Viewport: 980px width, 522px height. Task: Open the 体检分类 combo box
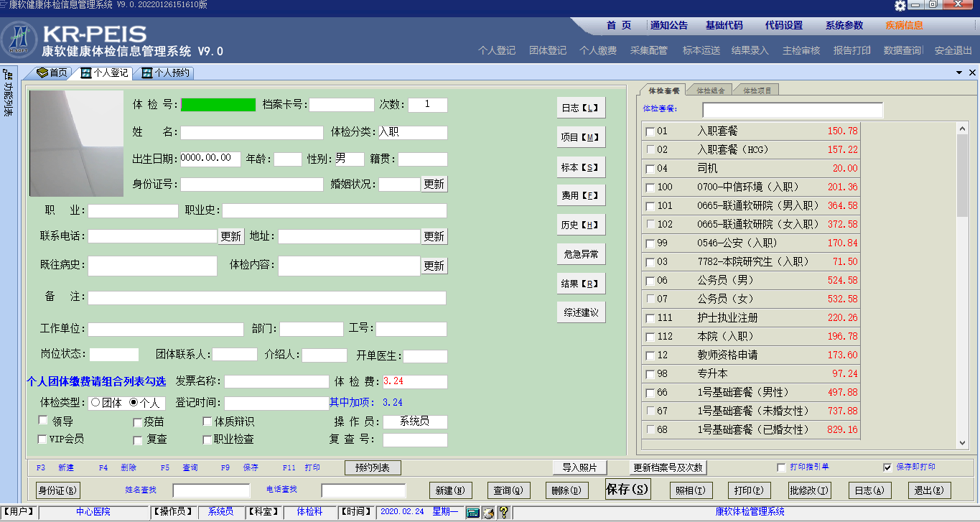click(412, 133)
